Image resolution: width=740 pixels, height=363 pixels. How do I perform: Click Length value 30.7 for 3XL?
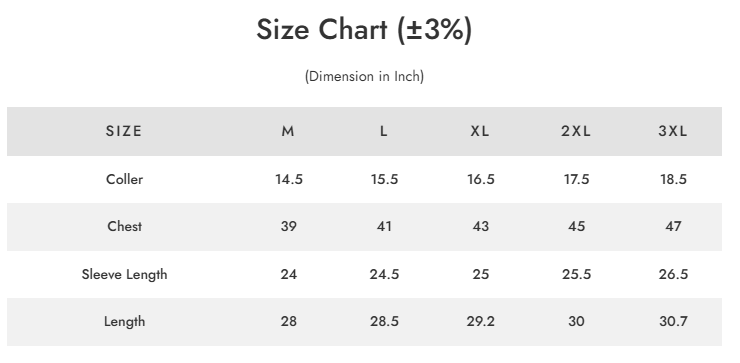tap(673, 321)
